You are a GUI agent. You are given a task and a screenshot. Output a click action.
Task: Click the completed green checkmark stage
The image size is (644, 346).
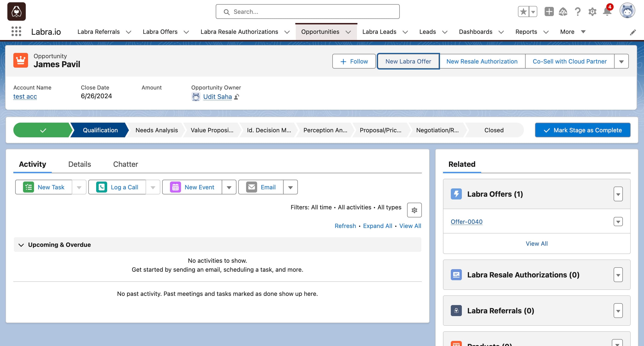[x=43, y=130]
